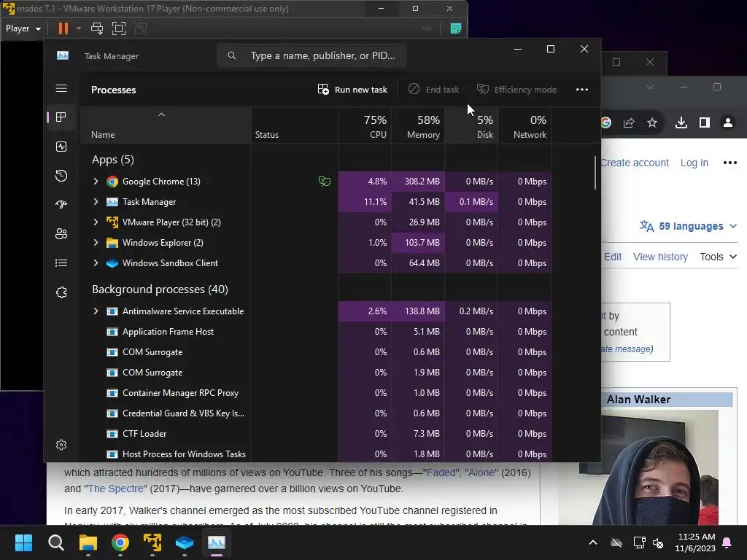Focus the Task Manager search field
This screenshot has height=560, width=747.
(x=311, y=55)
